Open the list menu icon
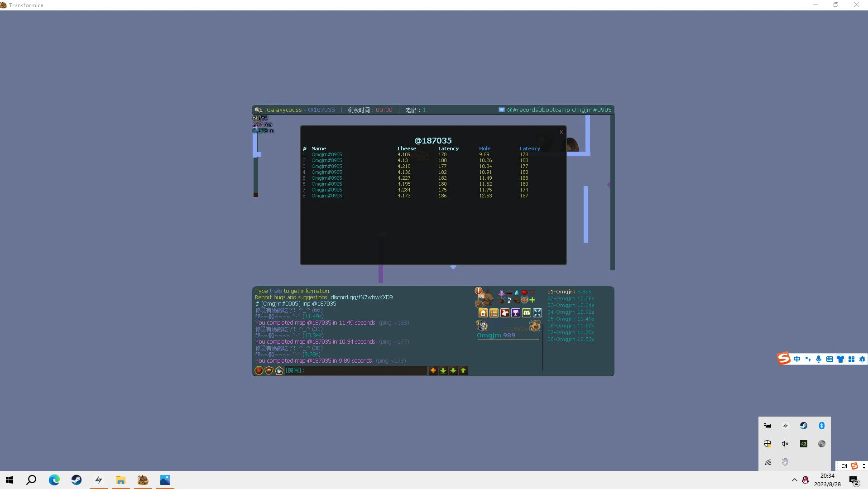868x489 pixels. [494, 313]
